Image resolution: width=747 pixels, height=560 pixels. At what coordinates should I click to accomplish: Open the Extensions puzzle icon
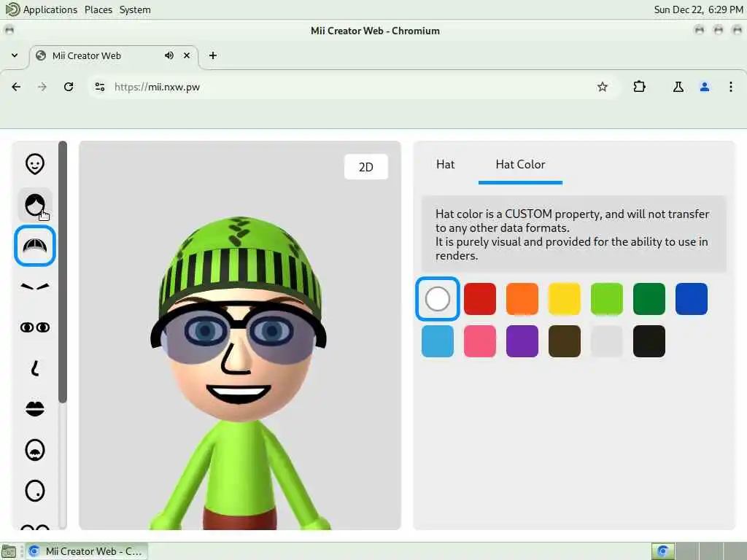click(x=639, y=87)
